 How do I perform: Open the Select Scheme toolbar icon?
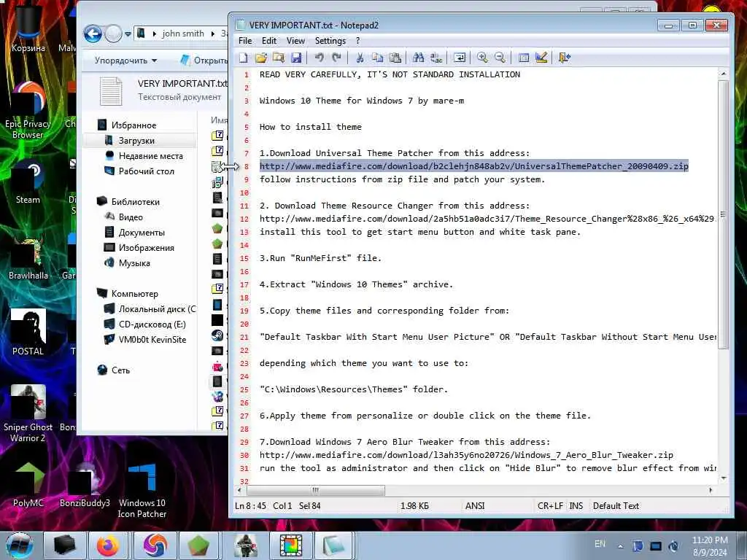pos(524,58)
